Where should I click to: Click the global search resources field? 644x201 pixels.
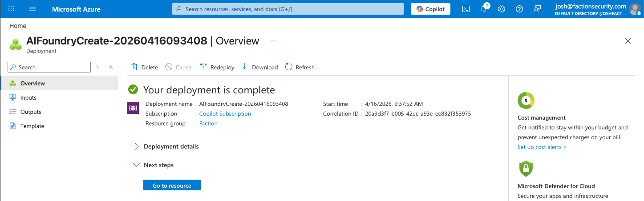[288, 9]
